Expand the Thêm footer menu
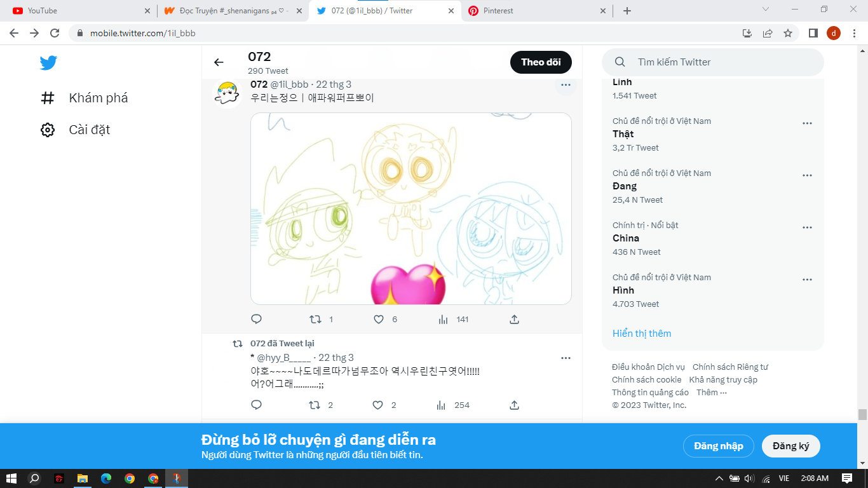Viewport: 868px width, 488px height. pyautogui.click(x=711, y=392)
